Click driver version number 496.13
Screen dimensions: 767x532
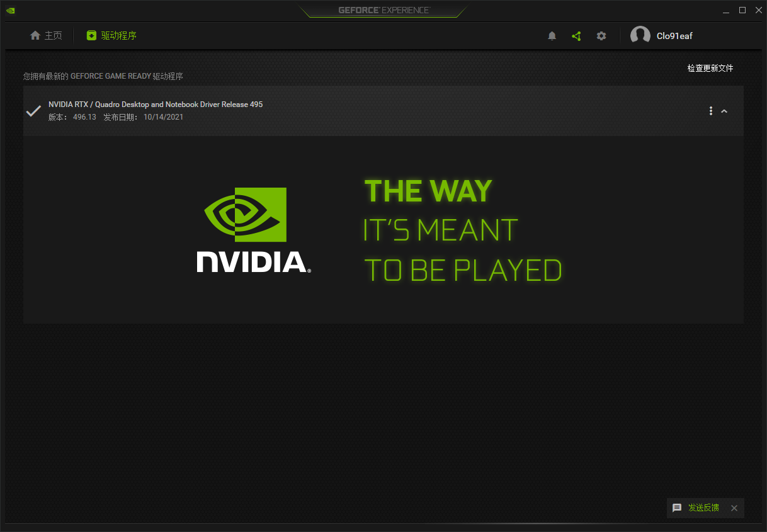click(84, 117)
